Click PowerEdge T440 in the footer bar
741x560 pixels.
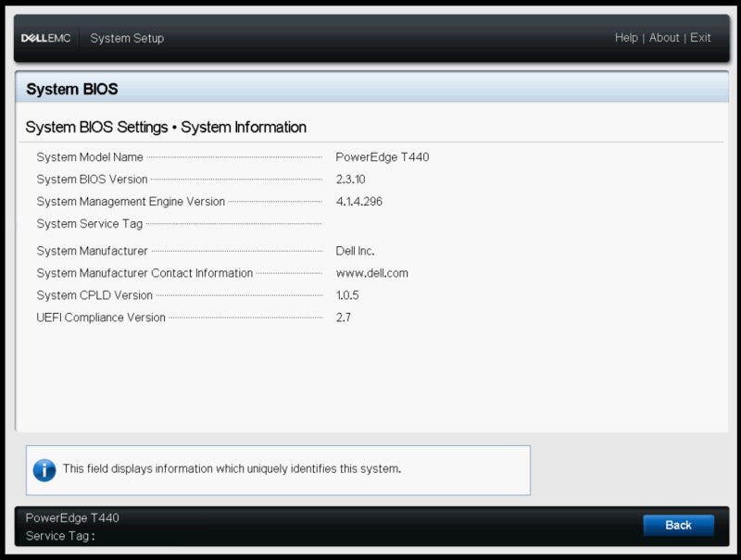point(72,518)
